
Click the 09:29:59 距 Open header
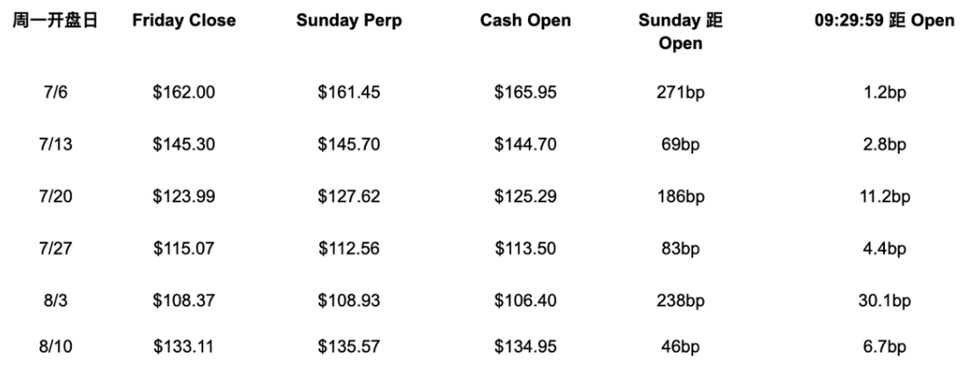884,20
